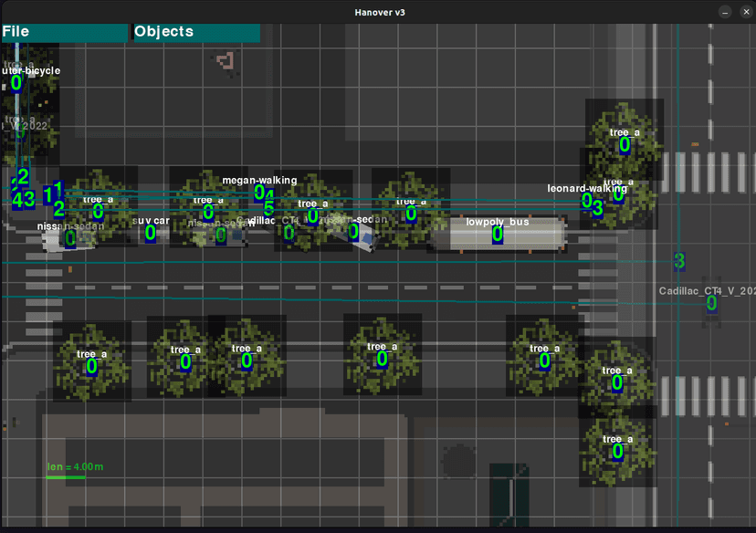This screenshot has width=756, height=533.
Task: Select the bottom-right tree_a marker
Action: pos(617,452)
